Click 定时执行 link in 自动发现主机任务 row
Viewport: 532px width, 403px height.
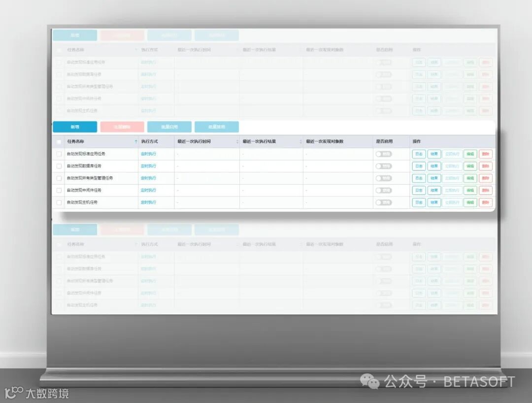pos(148,202)
